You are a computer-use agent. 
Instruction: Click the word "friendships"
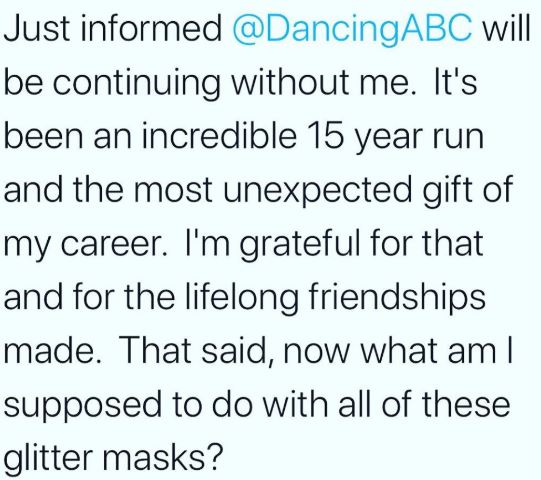[x=397, y=297]
